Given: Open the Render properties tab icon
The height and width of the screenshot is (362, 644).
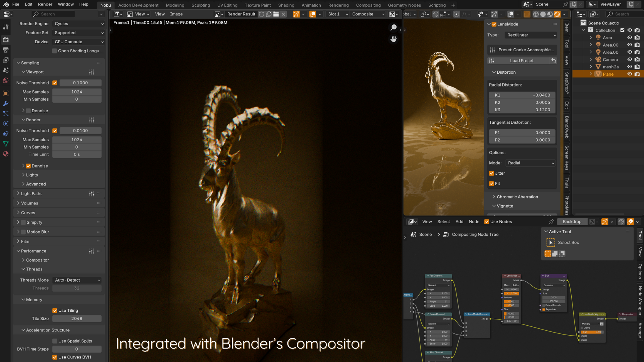Looking at the screenshot, I should point(6,40).
